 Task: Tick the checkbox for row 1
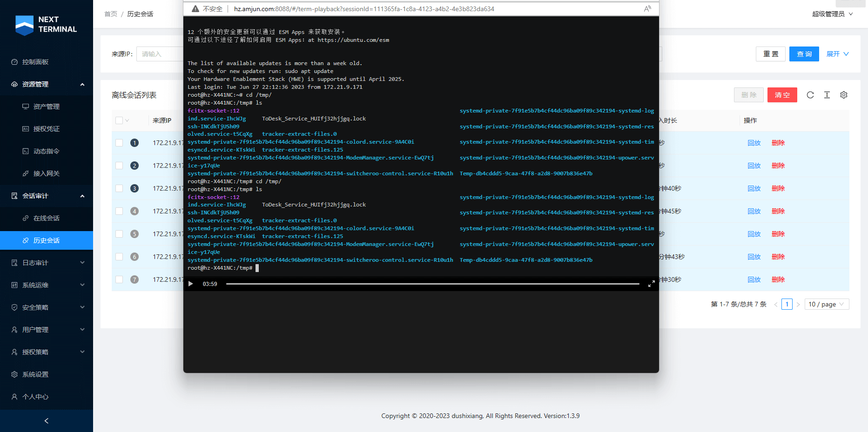coord(119,143)
